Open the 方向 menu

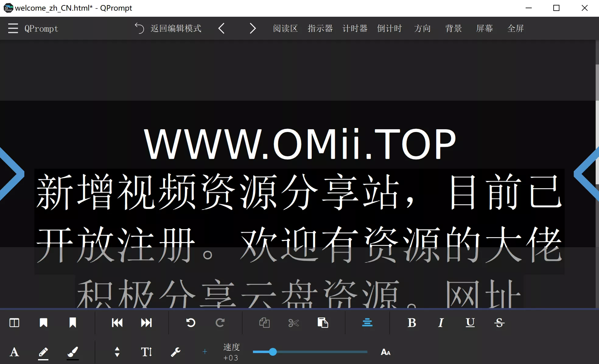point(422,28)
